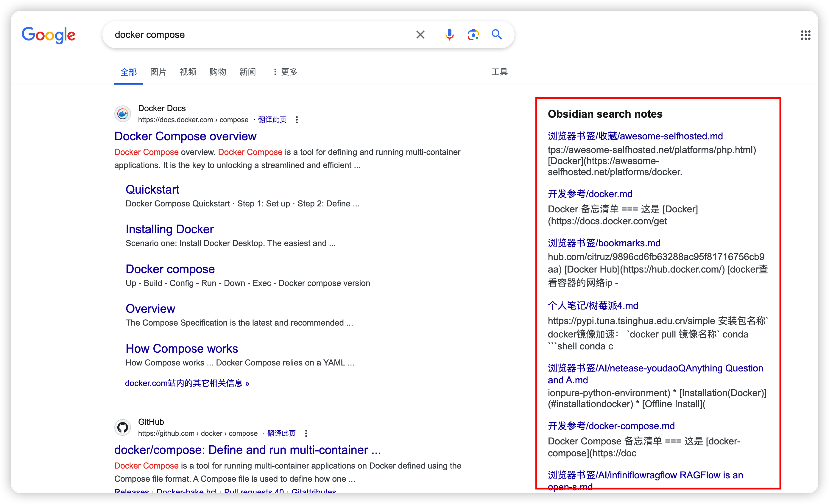Open the Quickstart sublink

[152, 189]
